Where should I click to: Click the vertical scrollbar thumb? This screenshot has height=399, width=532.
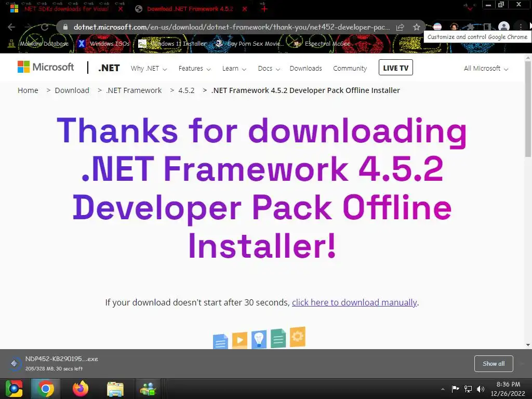click(528, 109)
